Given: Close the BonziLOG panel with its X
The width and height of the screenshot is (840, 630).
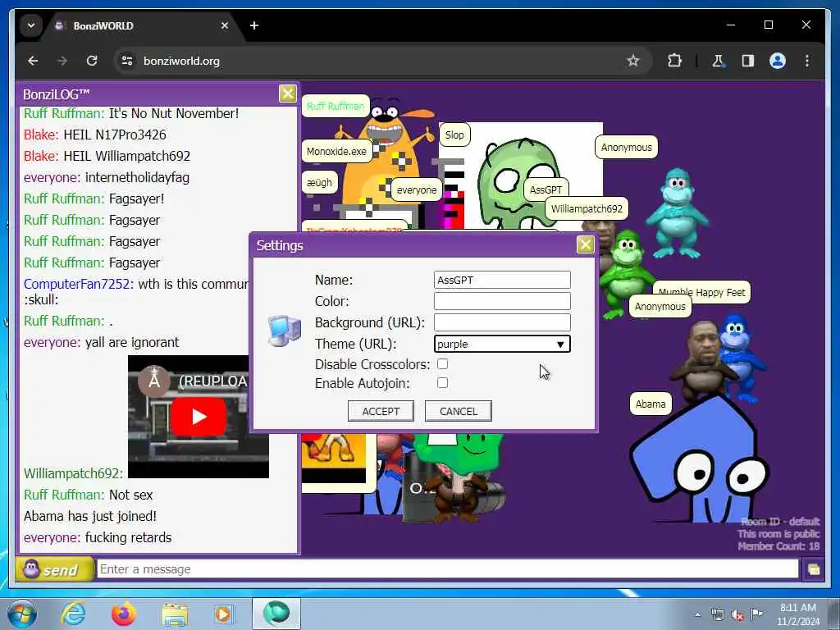Looking at the screenshot, I should 288,94.
